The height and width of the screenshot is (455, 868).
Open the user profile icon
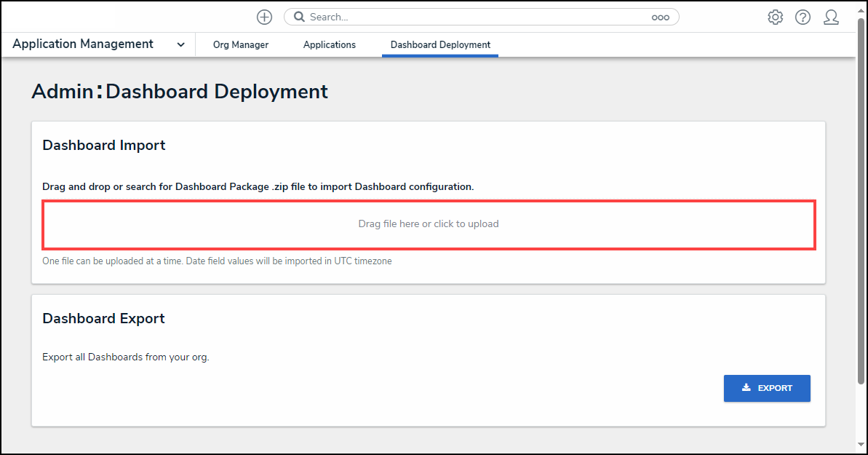(831, 17)
